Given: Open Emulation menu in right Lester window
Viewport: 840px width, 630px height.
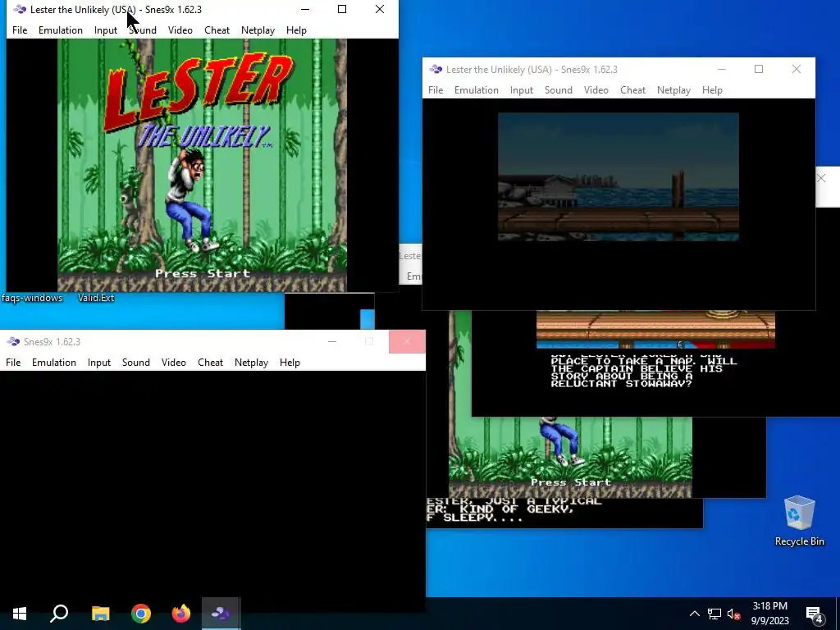Looking at the screenshot, I should click(477, 90).
